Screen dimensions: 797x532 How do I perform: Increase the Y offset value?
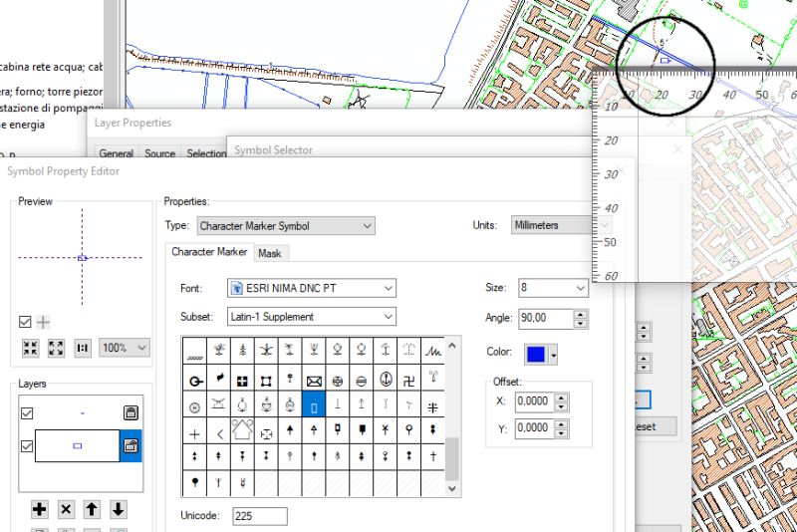click(x=561, y=423)
